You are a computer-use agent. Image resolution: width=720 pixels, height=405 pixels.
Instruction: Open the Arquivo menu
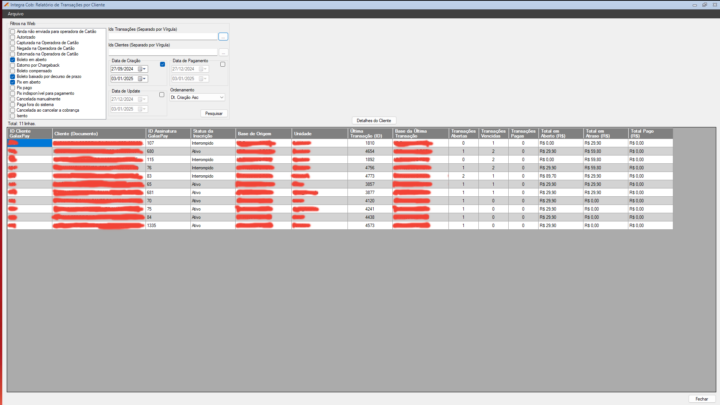click(x=16, y=14)
